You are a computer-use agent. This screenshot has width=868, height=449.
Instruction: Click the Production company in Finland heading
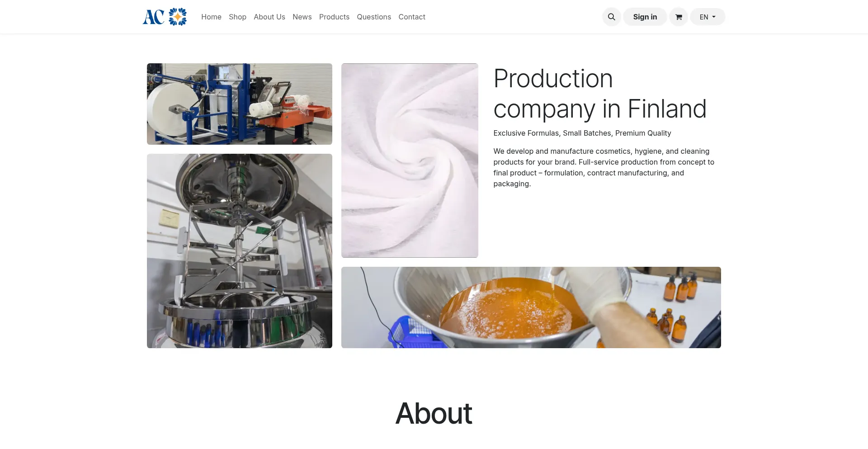[x=600, y=94]
